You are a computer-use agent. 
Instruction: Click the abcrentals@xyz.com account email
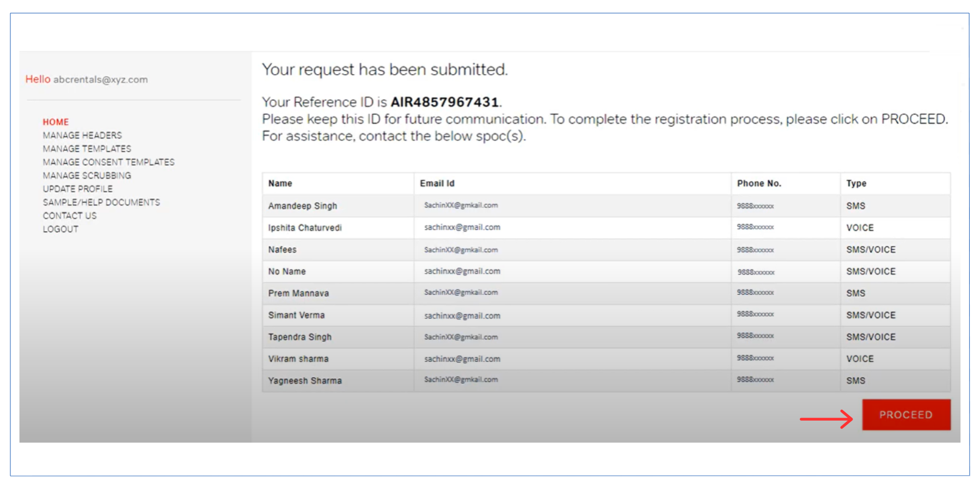click(x=100, y=80)
